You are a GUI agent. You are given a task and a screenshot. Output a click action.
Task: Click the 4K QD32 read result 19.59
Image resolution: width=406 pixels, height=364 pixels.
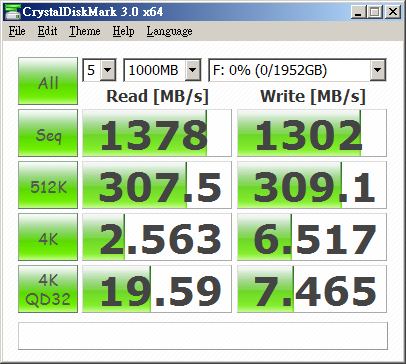(x=157, y=289)
